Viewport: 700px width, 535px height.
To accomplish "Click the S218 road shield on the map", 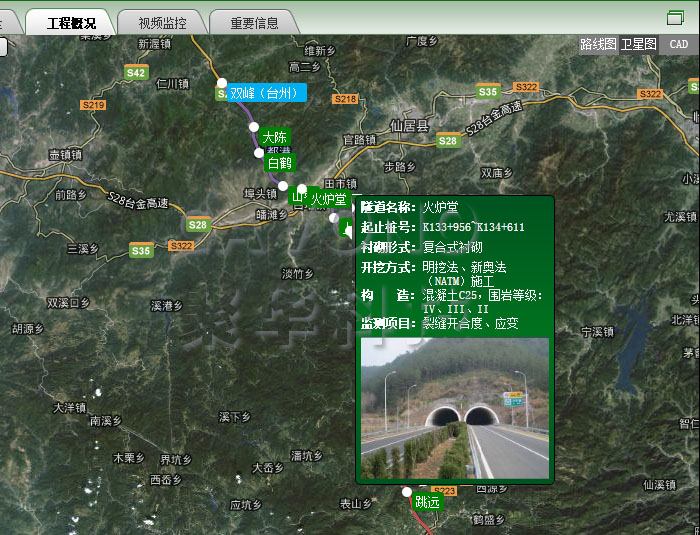I will (x=344, y=99).
